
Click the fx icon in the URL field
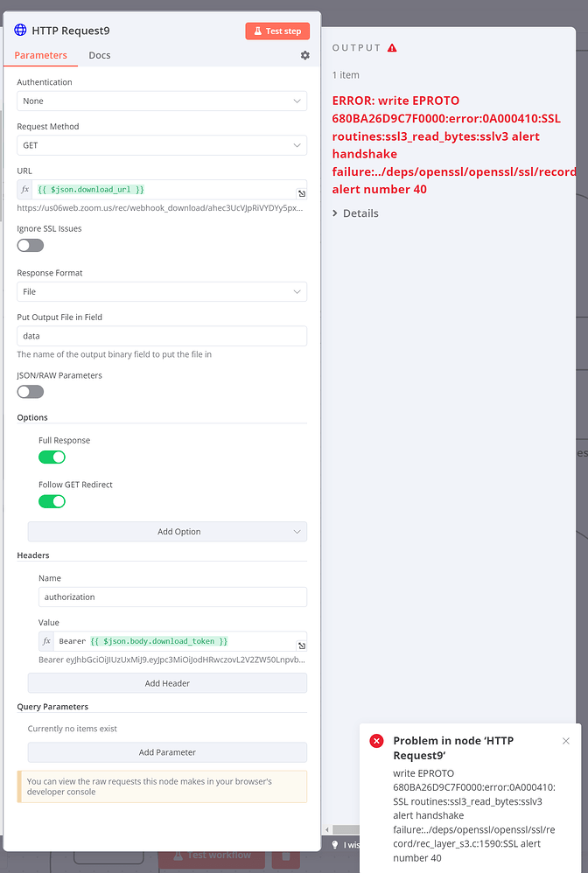[x=24, y=188]
